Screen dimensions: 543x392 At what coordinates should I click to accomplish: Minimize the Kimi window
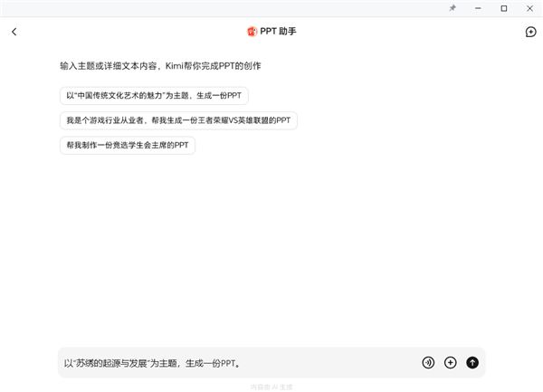click(x=478, y=8)
